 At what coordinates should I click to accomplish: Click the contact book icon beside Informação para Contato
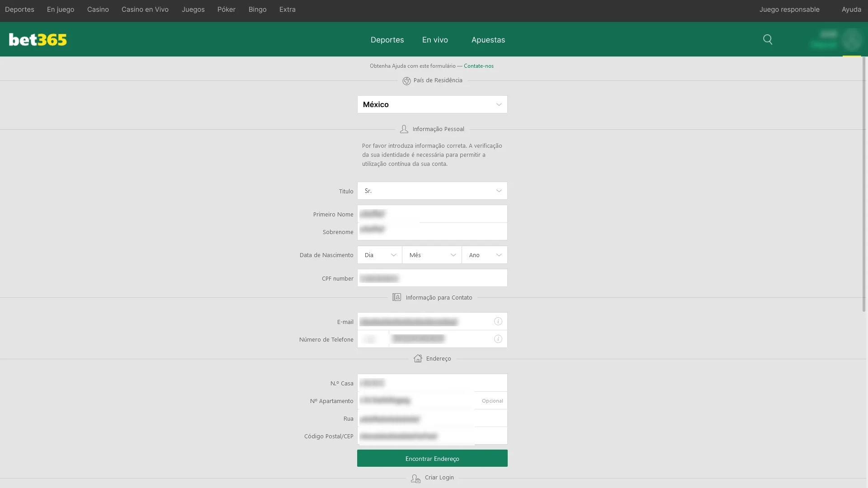click(396, 297)
